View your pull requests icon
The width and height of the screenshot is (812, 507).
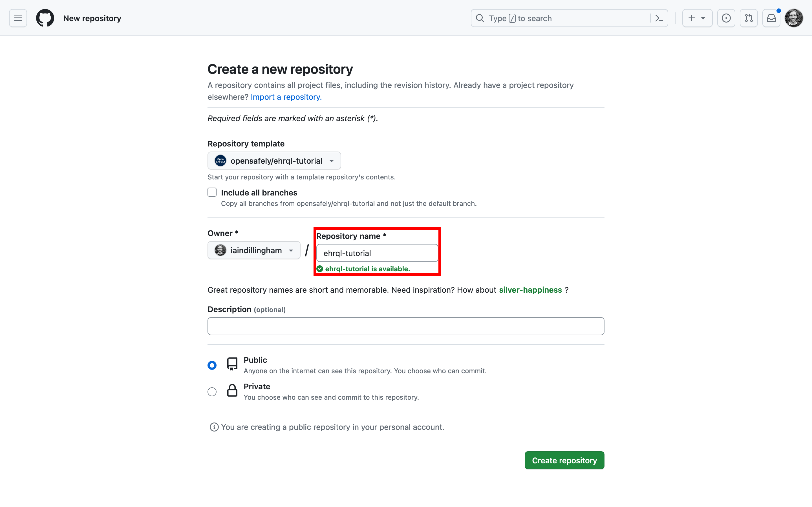(749, 18)
